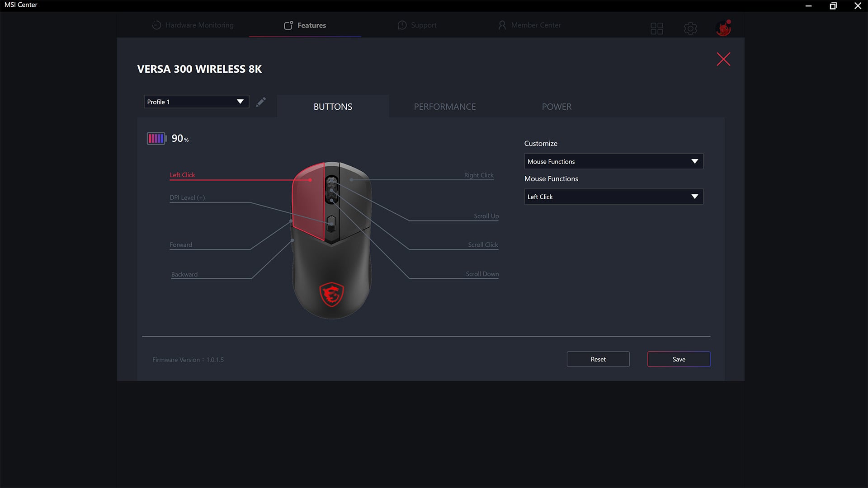868x488 pixels.
Task: Click the MSI dragon profile avatar
Action: pyautogui.click(x=724, y=28)
